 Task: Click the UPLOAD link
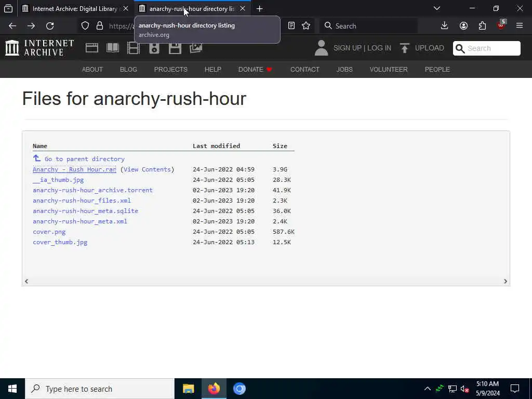[429, 48]
